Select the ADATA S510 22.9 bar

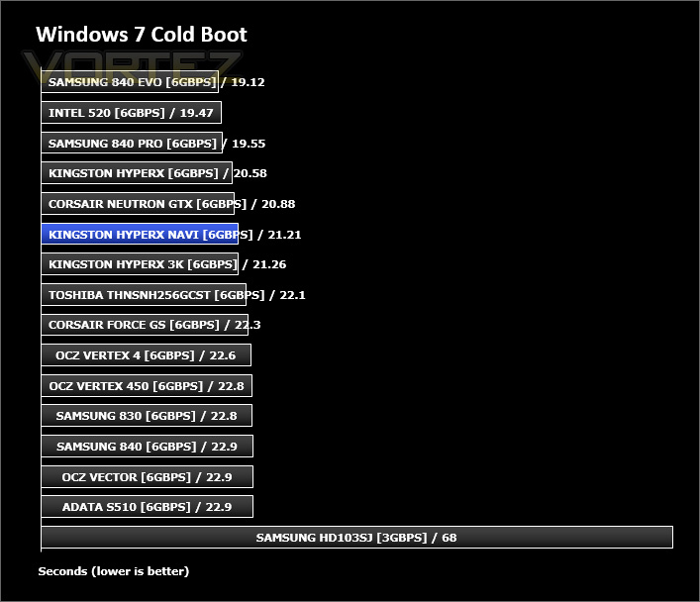[147, 506]
